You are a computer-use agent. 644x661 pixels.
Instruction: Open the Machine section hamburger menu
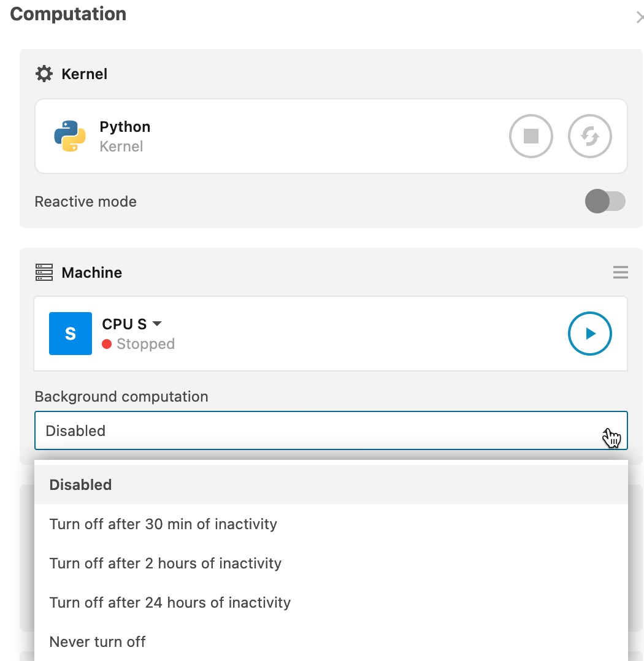click(620, 272)
